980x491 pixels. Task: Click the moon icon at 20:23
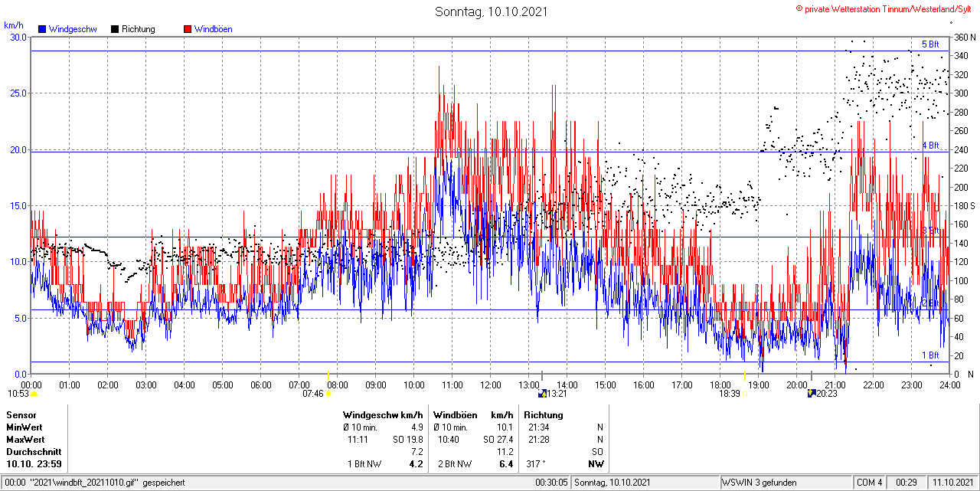click(x=812, y=394)
